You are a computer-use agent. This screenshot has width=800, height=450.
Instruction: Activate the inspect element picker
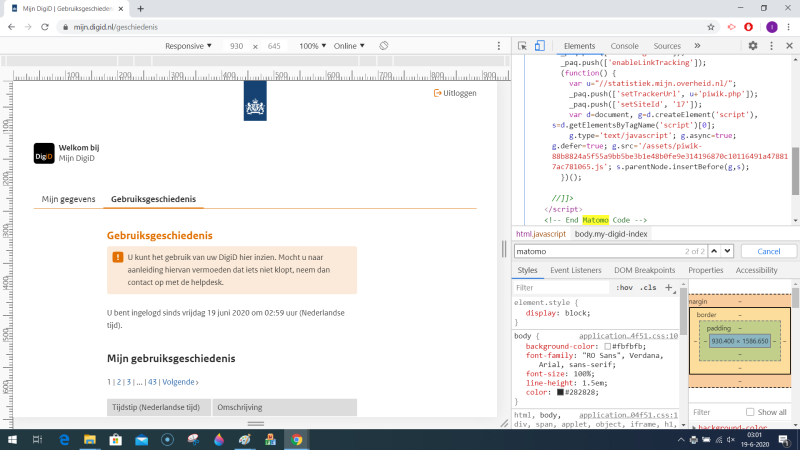(523, 46)
